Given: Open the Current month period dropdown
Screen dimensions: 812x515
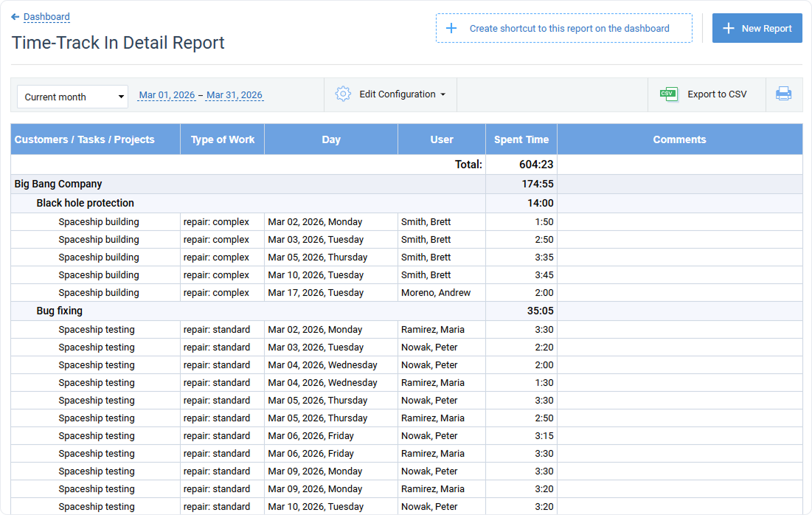Looking at the screenshot, I should tap(72, 96).
